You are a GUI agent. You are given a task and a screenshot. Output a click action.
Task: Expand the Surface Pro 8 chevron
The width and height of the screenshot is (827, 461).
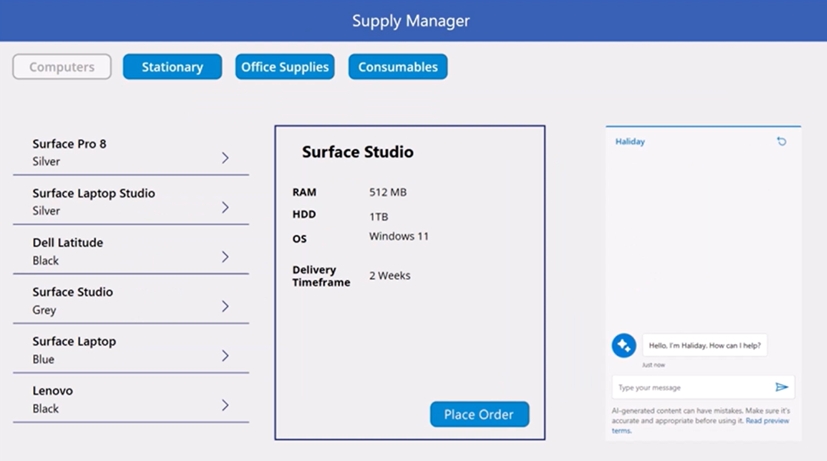pyautogui.click(x=225, y=158)
